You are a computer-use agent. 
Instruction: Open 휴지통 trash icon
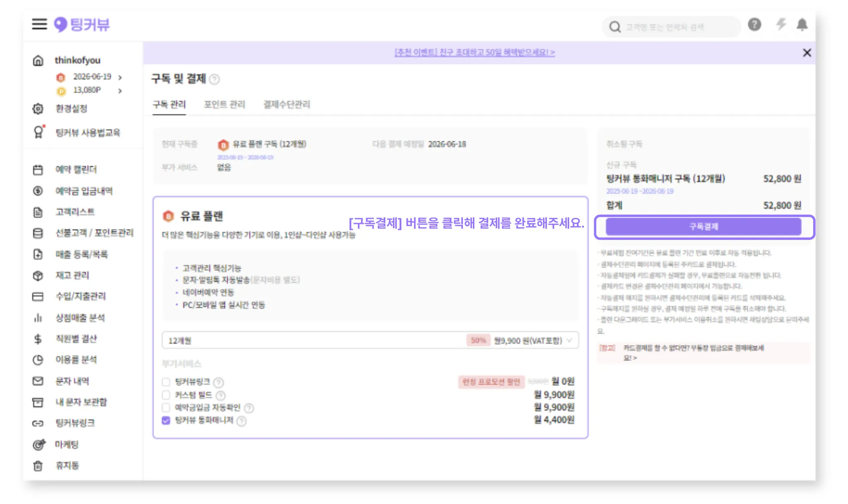coord(38,466)
